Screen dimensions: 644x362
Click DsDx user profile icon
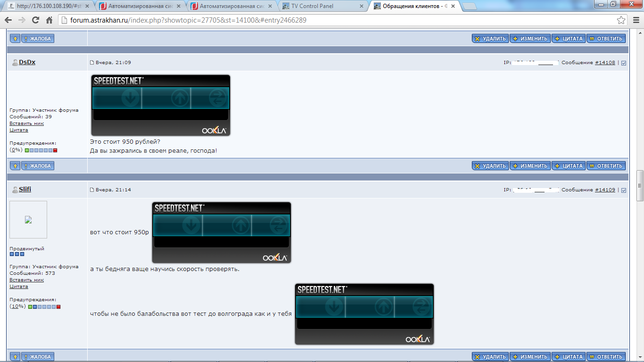coord(15,63)
